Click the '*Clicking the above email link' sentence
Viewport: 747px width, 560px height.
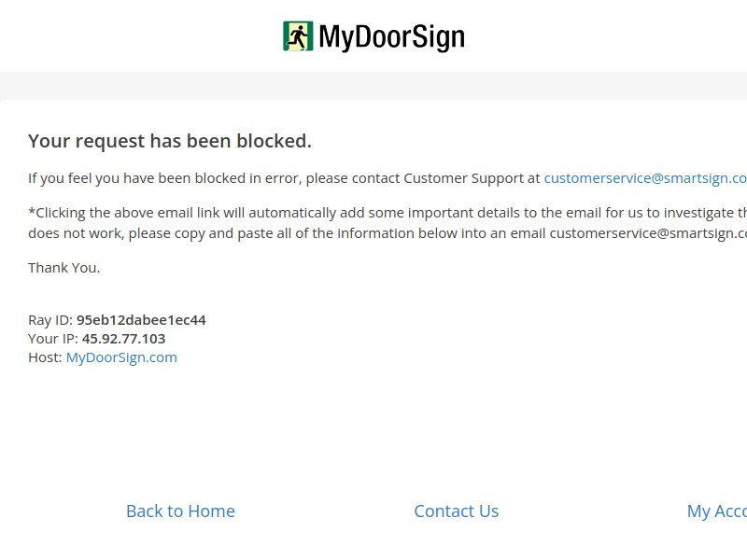click(388, 213)
